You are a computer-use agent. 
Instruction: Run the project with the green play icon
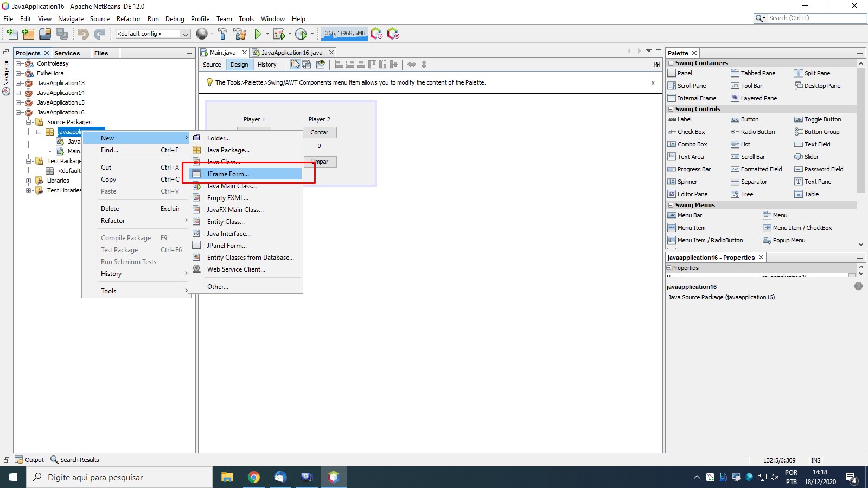pyautogui.click(x=258, y=34)
